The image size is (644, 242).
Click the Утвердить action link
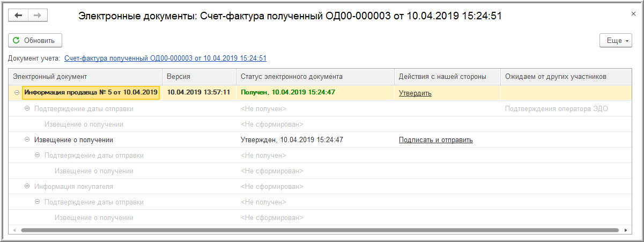[x=415, y=93]
